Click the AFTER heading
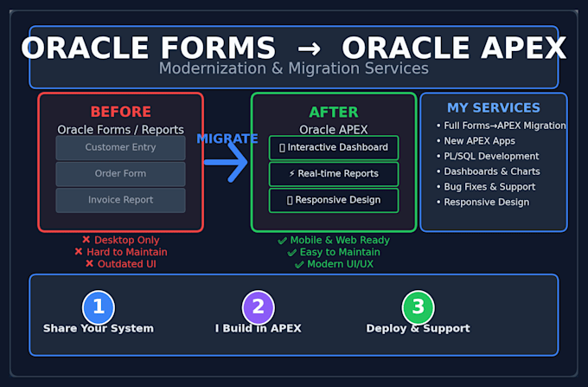The image size is (588, 387). tap(334, 113)
